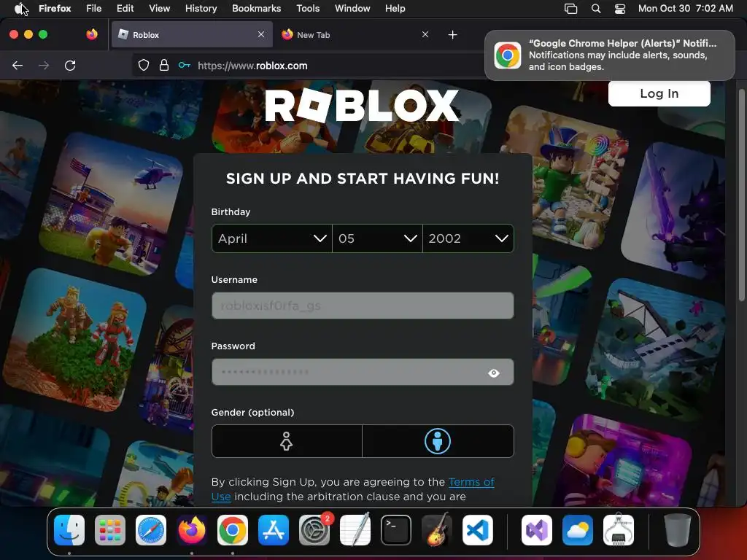Viewport: 747px width, 560px height.
Task: Open the birthday year dropdown
Action: tap(468, 238)
